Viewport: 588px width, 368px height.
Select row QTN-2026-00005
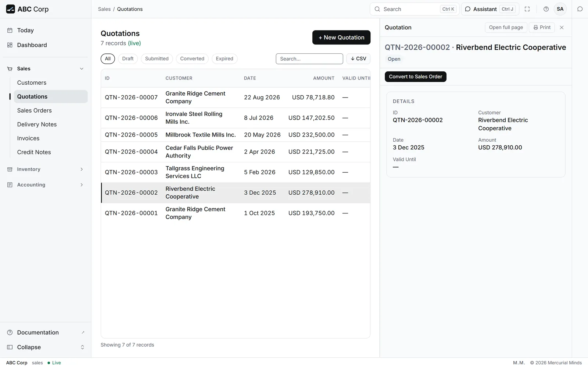(x=236, y=135)
